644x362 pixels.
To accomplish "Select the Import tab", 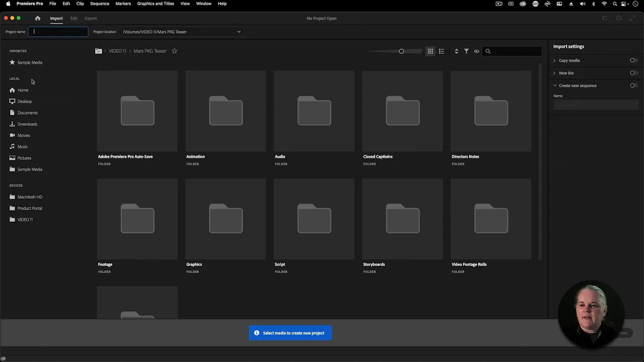I will pos(56,19).
